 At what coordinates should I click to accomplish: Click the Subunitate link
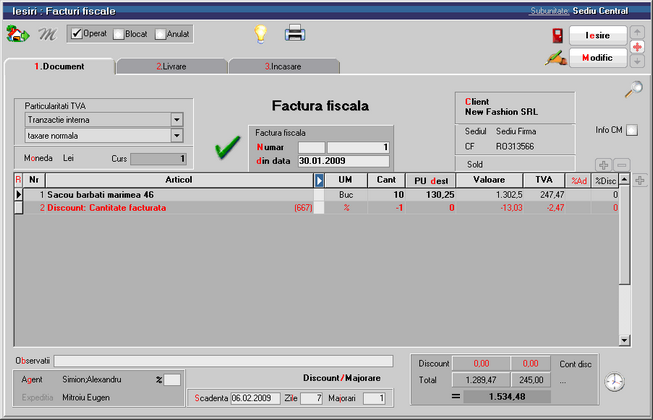point(549,11)
